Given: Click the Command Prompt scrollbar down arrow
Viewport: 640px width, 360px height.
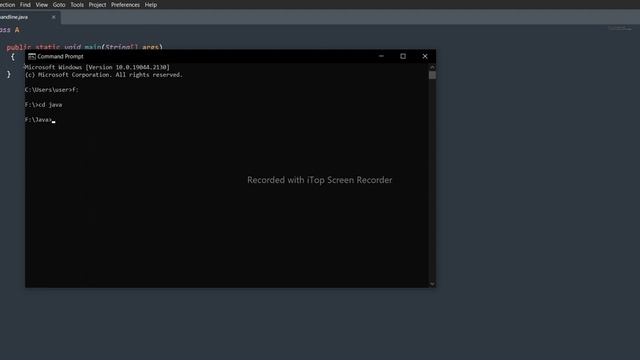Looking at the screenshot, I should [432, 284].
